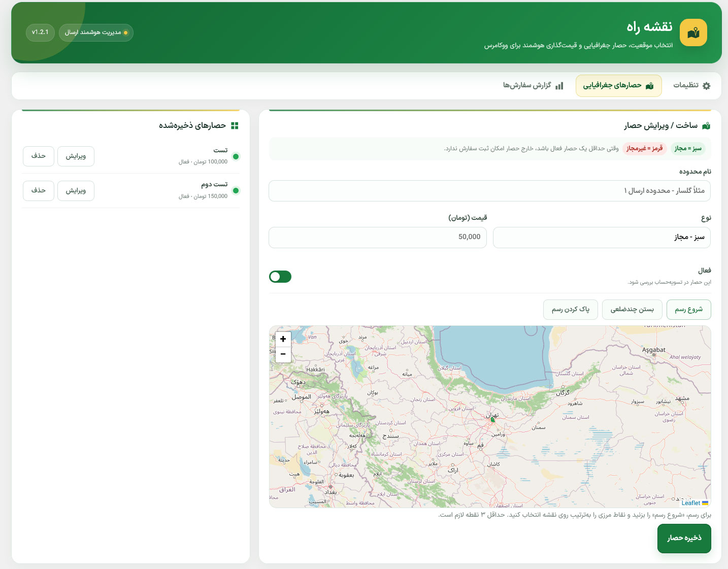
Task: Click the Hakkâri label on map
Action: pyautogui.click(x=315, y=370)
